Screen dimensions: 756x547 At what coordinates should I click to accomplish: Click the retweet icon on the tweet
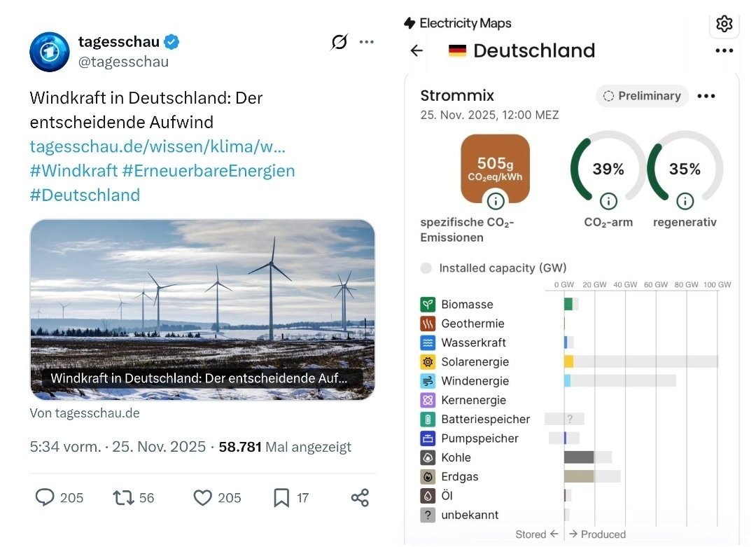(123, 497)
